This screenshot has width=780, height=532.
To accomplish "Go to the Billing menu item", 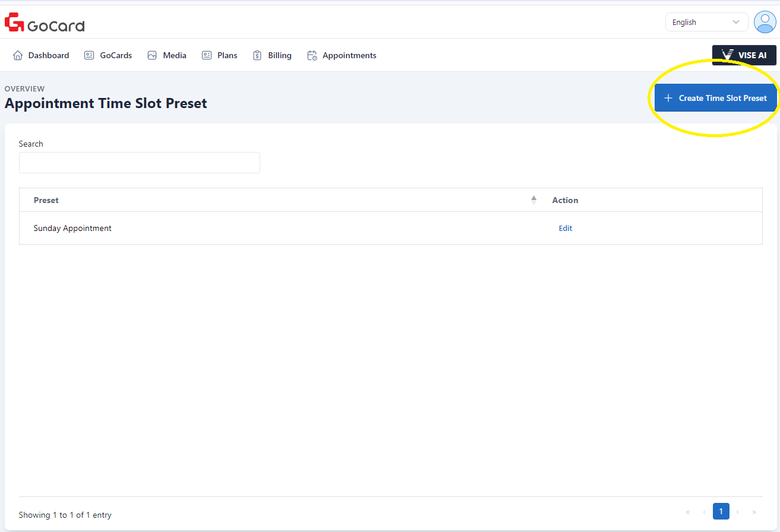I will [x=279, y=55].
